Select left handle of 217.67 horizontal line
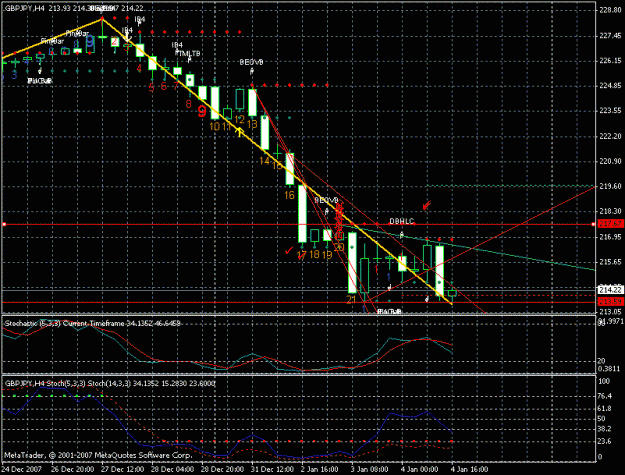The width and height of the screenshot is (625, 475). click(x=4, y=224)
